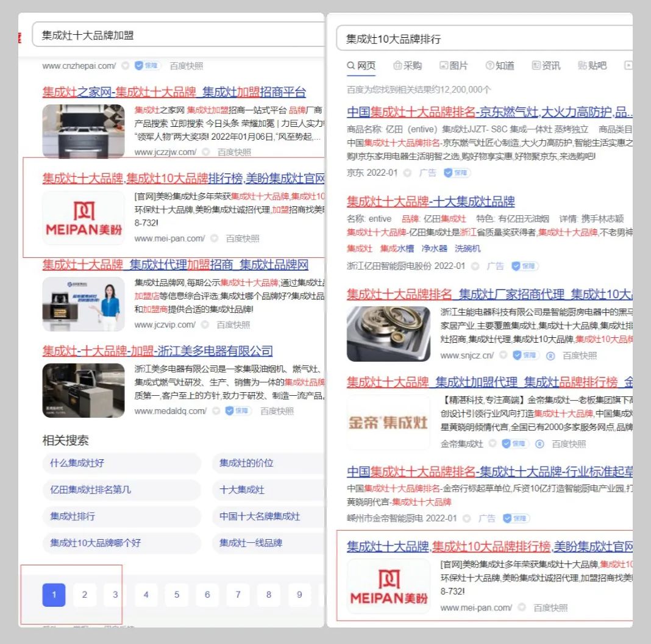
Task: Click the 集成灶品牌网 thumbnail with woman
Action: click(84, 304)
